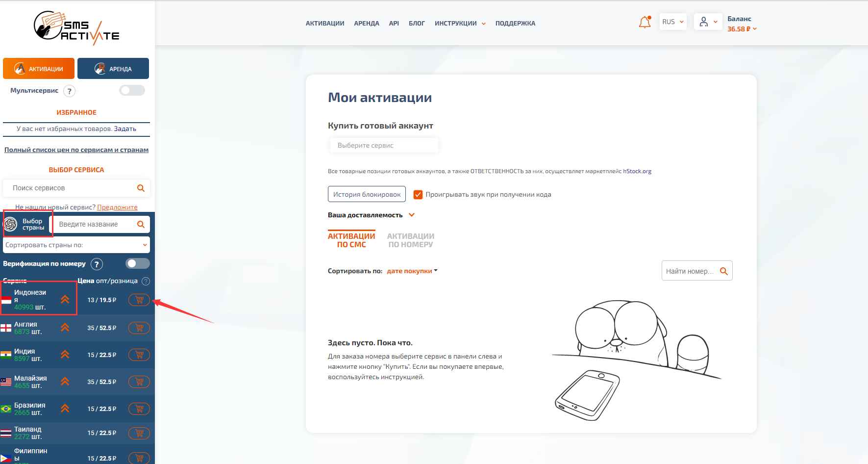Click the search icon in Поиск сервисов
This screenshot has width=868, height=464.
point(141,188)
